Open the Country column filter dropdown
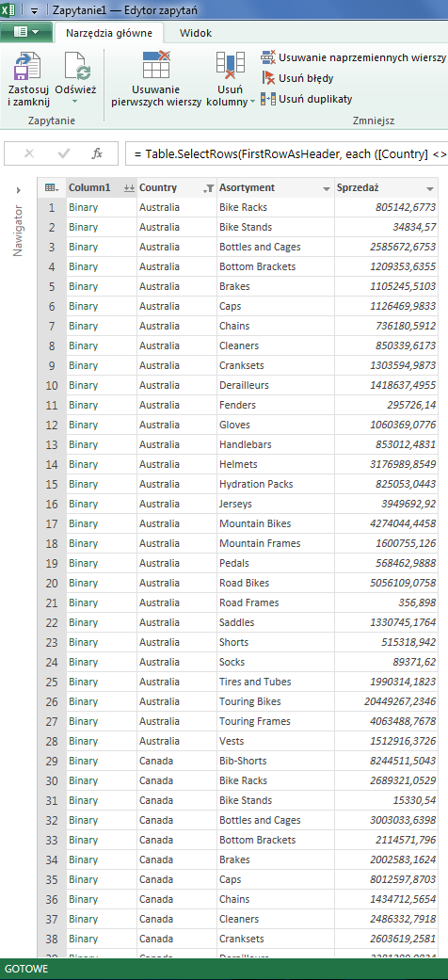This screenshot has height=980, width=448. pyautogui.click(x=209, y=188)
